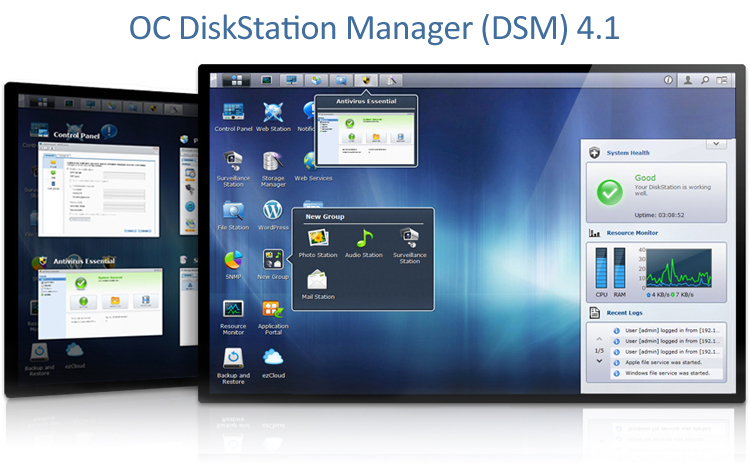Open Photo Station in New Group popup

[318, 243]
